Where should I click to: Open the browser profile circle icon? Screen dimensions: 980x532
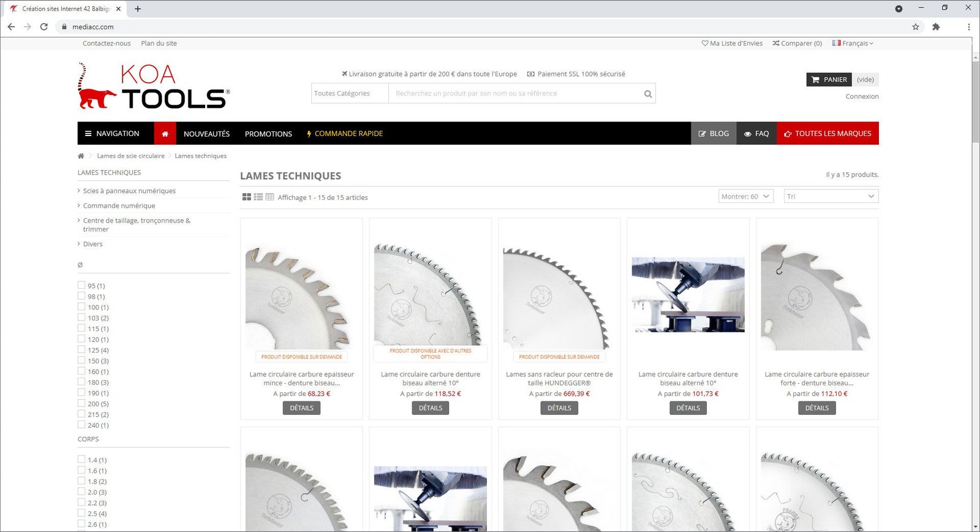pos(899,9)
